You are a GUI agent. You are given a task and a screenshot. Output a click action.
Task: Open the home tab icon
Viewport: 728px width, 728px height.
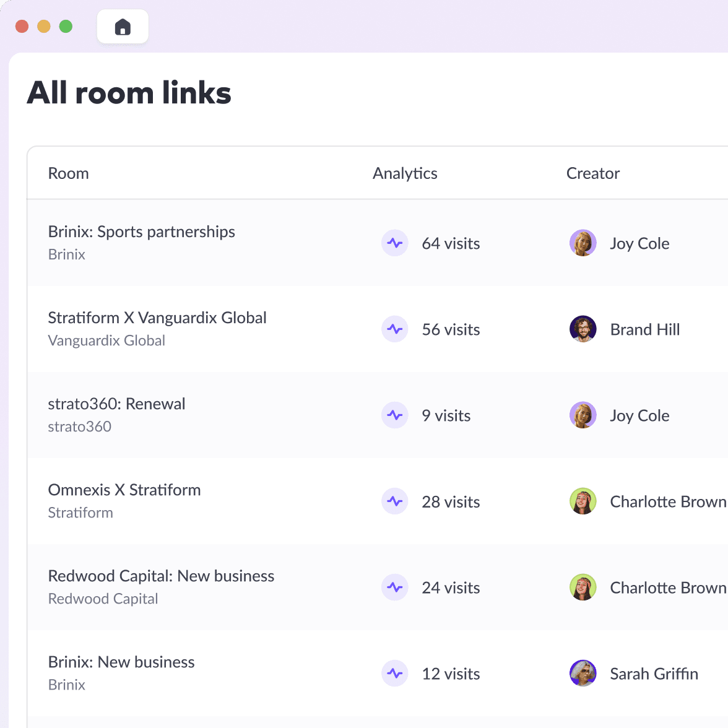[x=123, y=27]
